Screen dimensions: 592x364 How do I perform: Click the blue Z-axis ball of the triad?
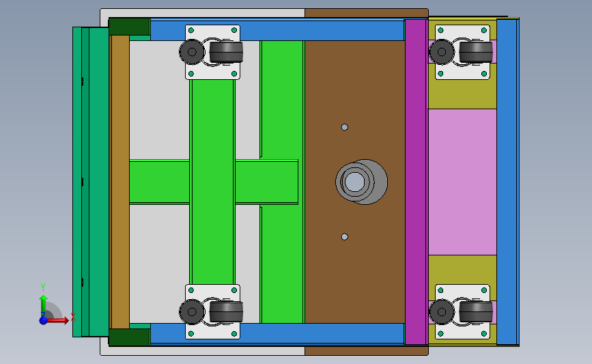pyautogui.click(x=44, y=320)
